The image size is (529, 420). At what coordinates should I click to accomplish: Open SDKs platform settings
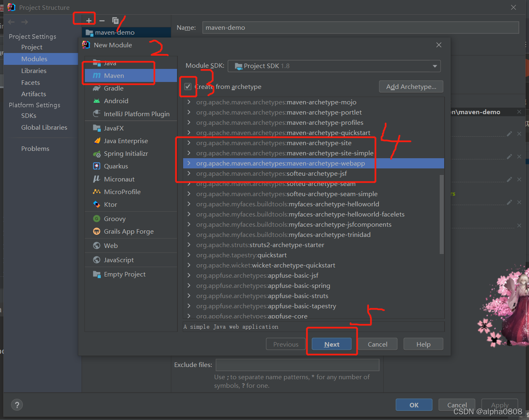tap(29, 115)
